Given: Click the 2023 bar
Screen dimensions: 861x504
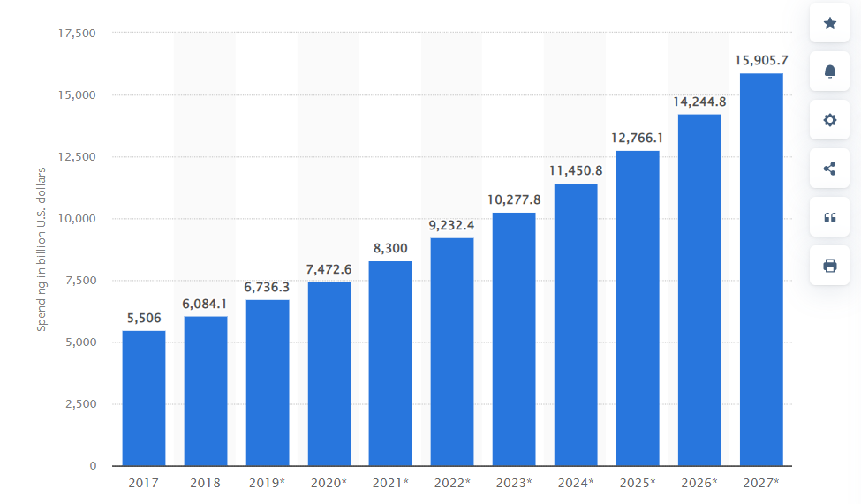Looking at the screenshot, I should click(514, 340).
